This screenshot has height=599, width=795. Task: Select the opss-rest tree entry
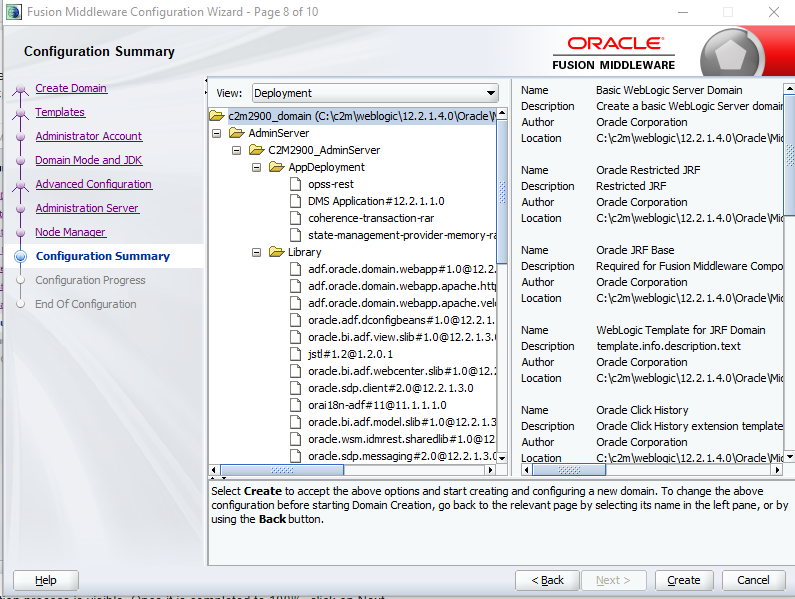pos(331,184)
